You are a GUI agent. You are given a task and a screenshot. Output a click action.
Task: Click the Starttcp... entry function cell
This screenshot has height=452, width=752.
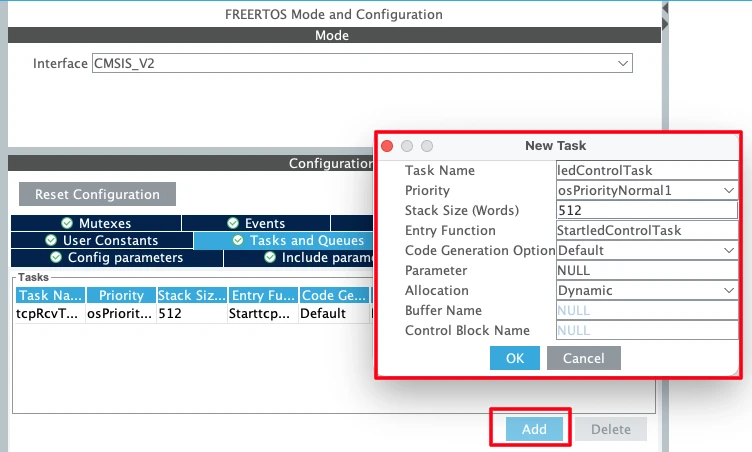[263, 313]
